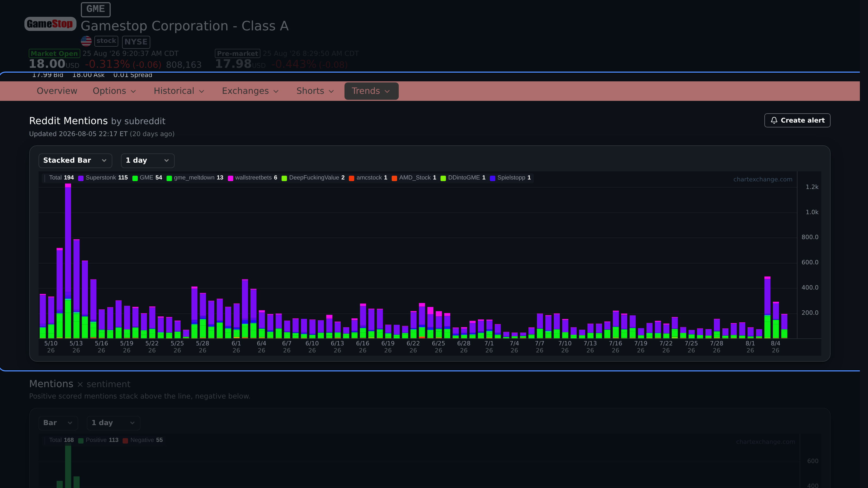Open the Bar chart type dropdown in sentiment
This screenshot has height=488, width=868.
pos(58,423)
